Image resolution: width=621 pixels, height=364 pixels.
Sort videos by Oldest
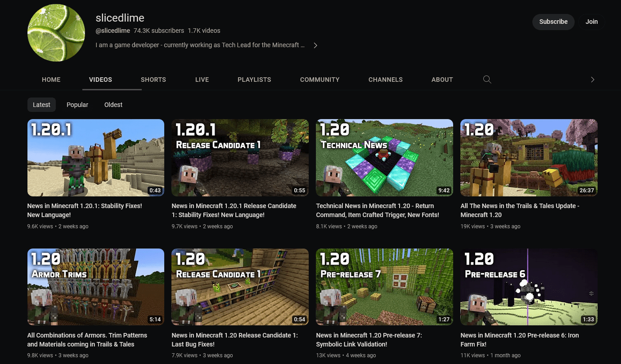point(113,105)
